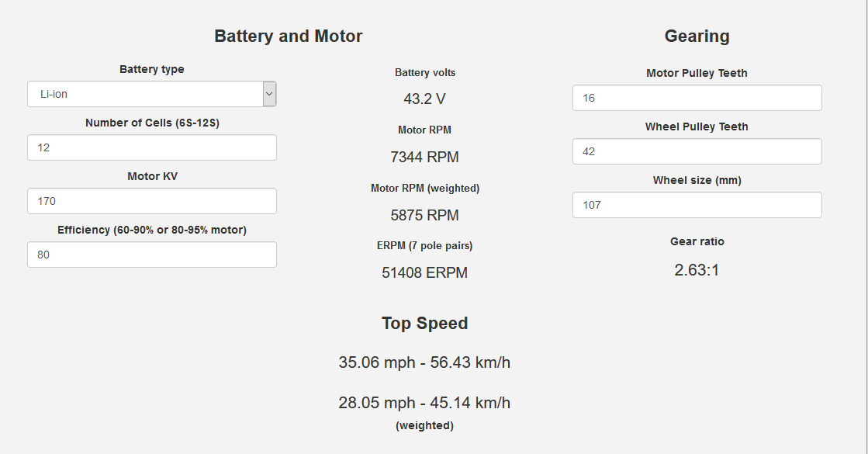Click the 2.63:1 gear ratio value
Viewport: 868px width, 454px height.
pos(697,270)
